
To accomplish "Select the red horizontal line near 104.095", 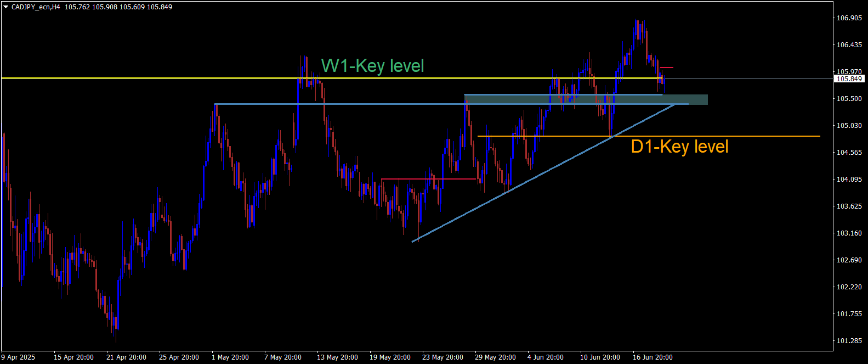I will (x=428, y=179).
